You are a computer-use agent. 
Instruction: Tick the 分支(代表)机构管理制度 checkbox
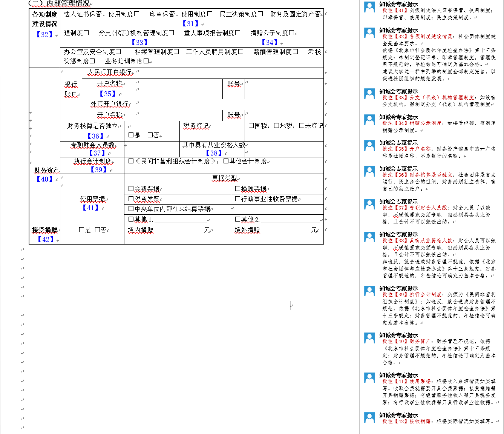[x=171, y=33]
